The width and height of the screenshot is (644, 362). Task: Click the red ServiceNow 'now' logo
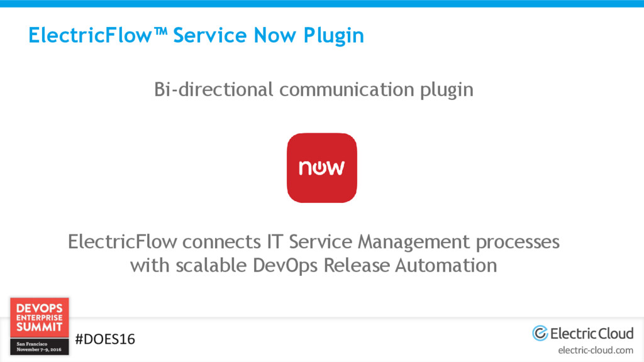321,167
